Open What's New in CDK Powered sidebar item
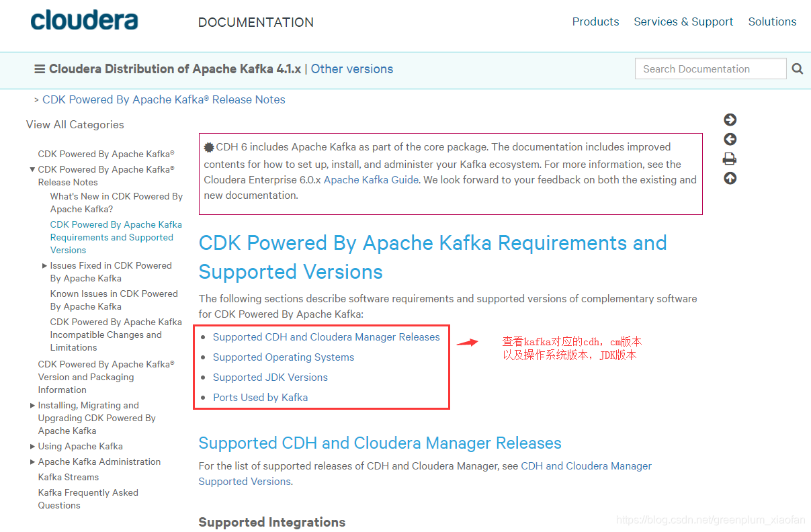 coord(116,203)
